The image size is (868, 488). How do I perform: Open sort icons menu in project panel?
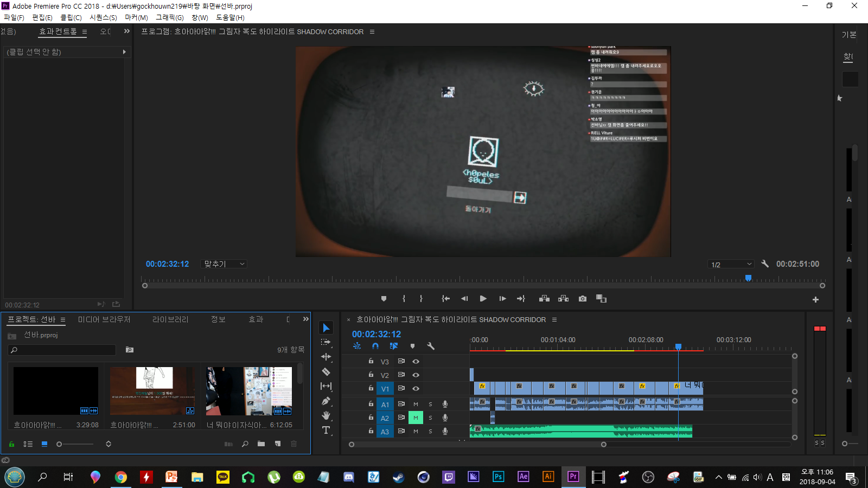(108, 444)
